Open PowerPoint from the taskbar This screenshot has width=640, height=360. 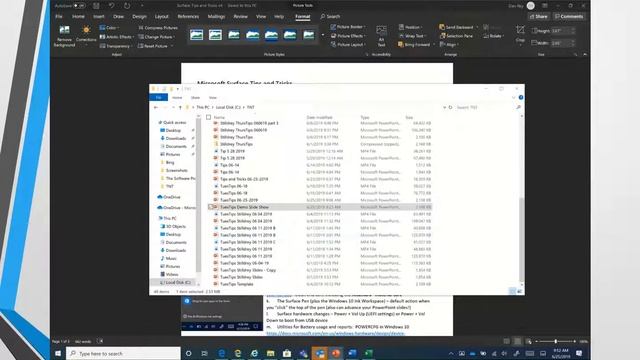(336, 353)
